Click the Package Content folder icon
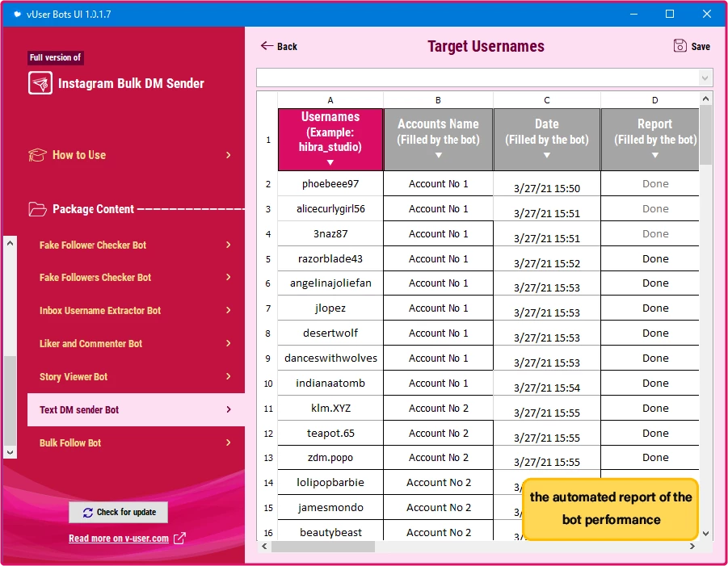The width and height of the screenshot is (728, 566). point(37,209)
